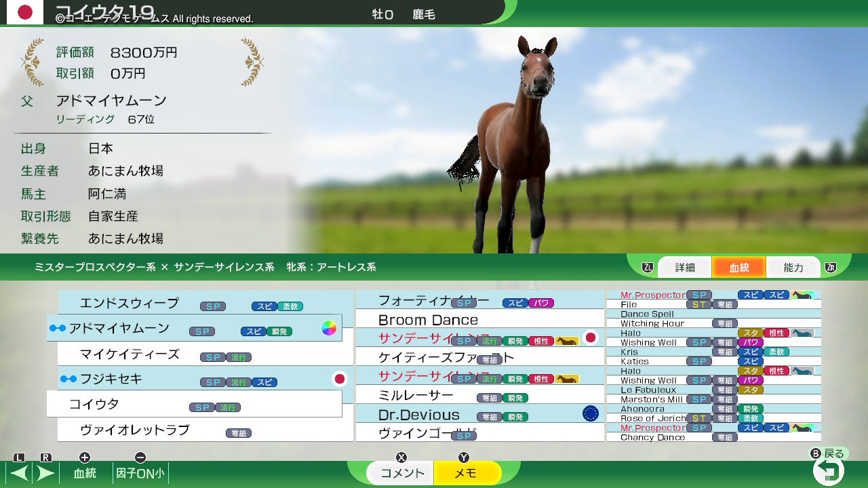This screenshot has height=488, width=868.
Task: Click the 評価額 value 8300万円
Action: tap(143, 52)
